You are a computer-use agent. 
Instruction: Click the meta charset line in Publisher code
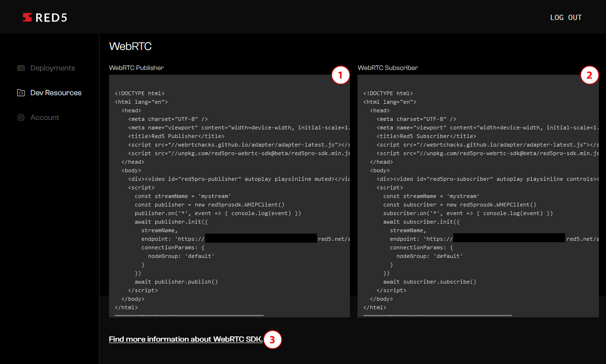(x=168, y=119)
